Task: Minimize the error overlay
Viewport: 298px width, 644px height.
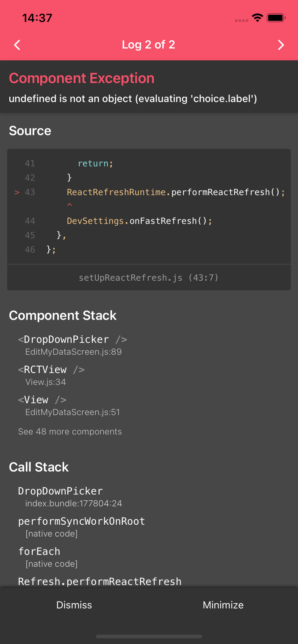Action: coord(223,605)
